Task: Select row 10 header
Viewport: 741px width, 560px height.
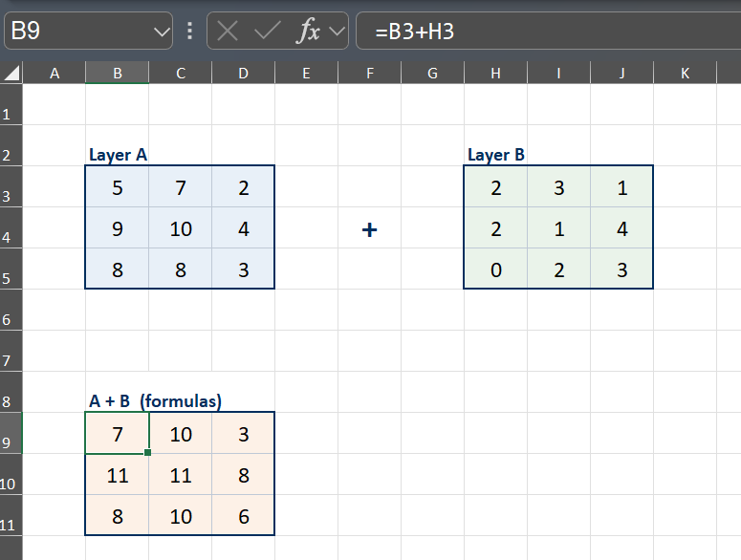Action: click(x=11, y=474)
